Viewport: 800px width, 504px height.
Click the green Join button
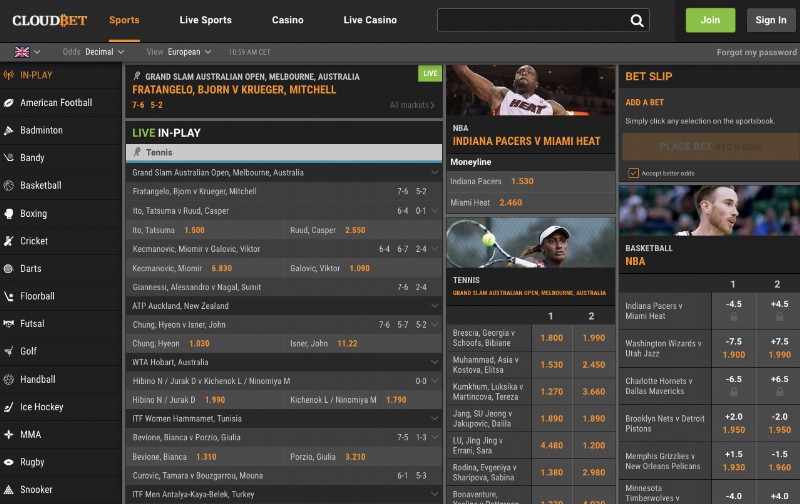coord(710,20)
